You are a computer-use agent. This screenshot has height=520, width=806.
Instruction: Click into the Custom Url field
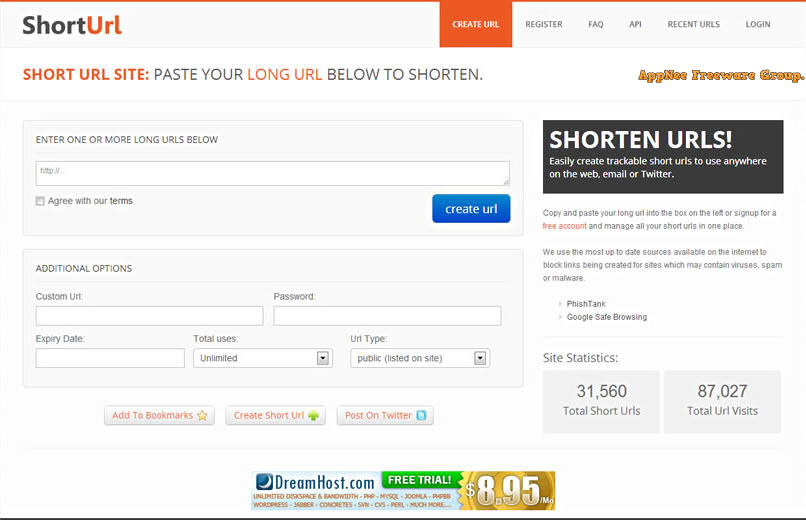[149, 315]
